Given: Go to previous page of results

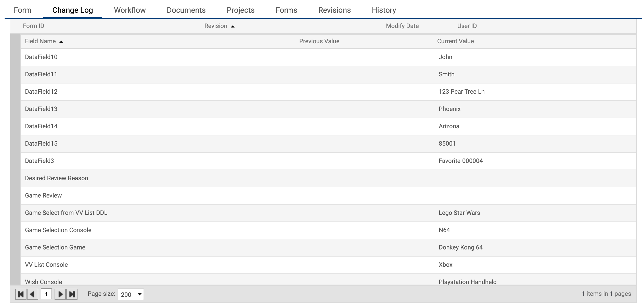Looking at the screenshot, I should pyautogui.click(x=32, y=294).
